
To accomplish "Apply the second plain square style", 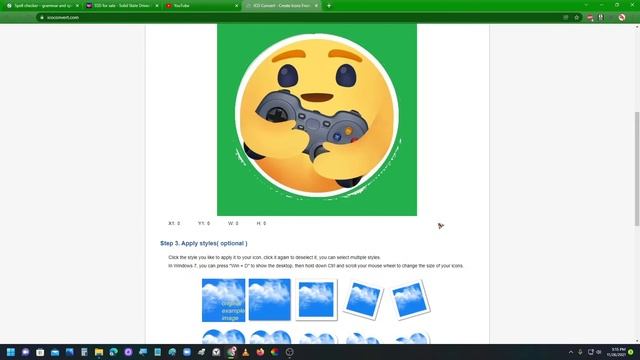I will (x=269, y=300).
